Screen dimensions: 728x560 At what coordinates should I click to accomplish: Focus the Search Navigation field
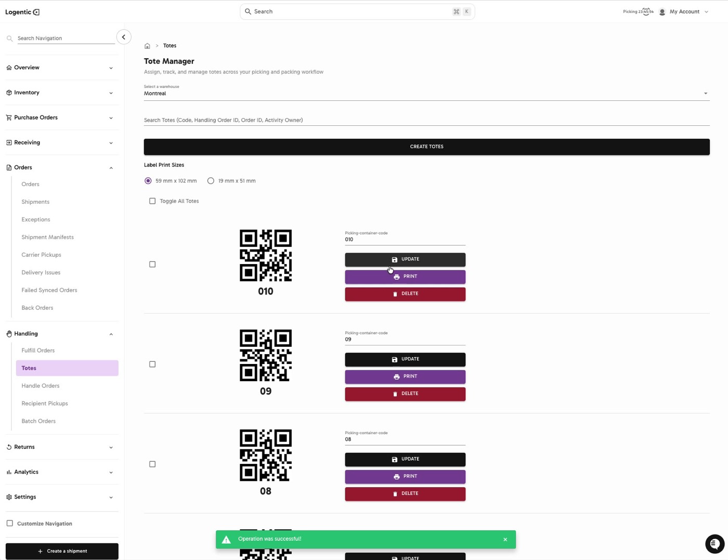click(66, 38)
